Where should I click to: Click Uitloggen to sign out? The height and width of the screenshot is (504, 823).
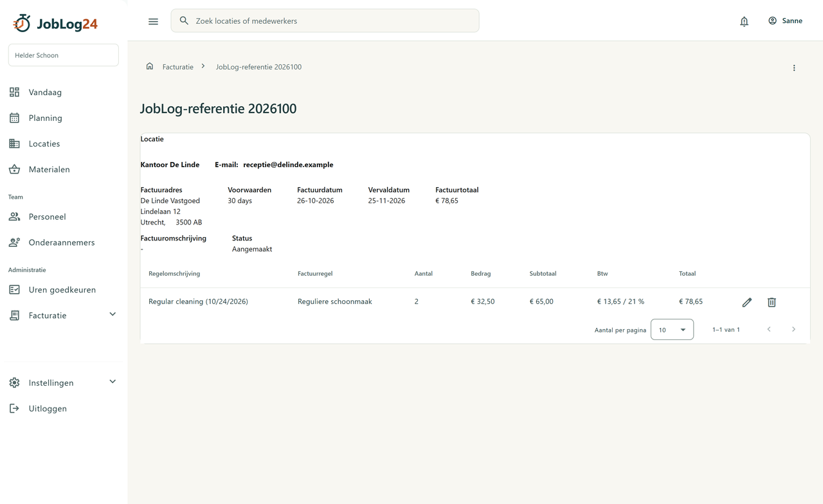pos(63,408)
